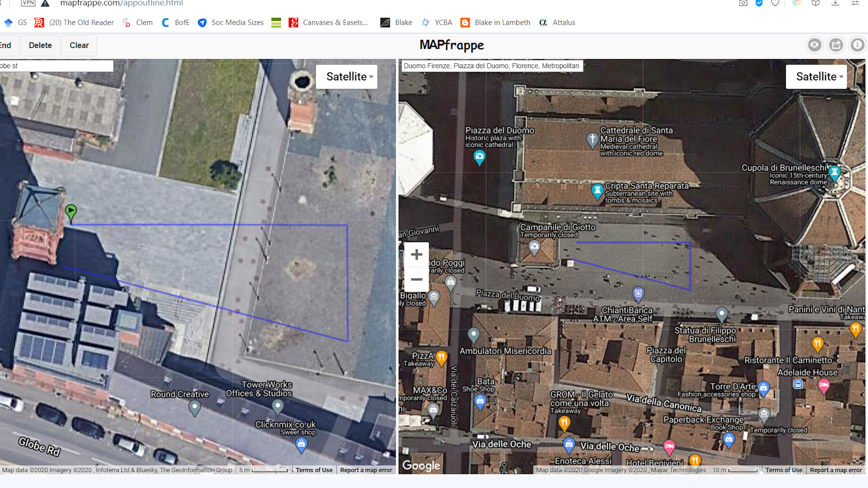This screenshot has width=868, height=488.
Task: Open left map Satellite type dropdown
Action: pos(347,77)
